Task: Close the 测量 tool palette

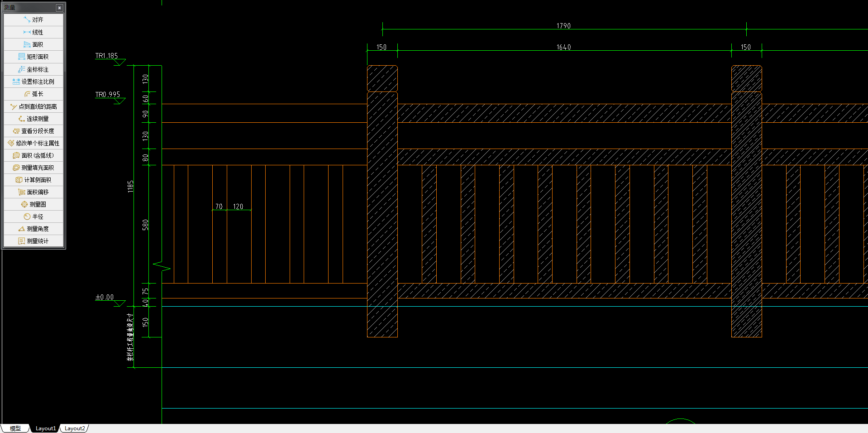Action: click(59, 8)
